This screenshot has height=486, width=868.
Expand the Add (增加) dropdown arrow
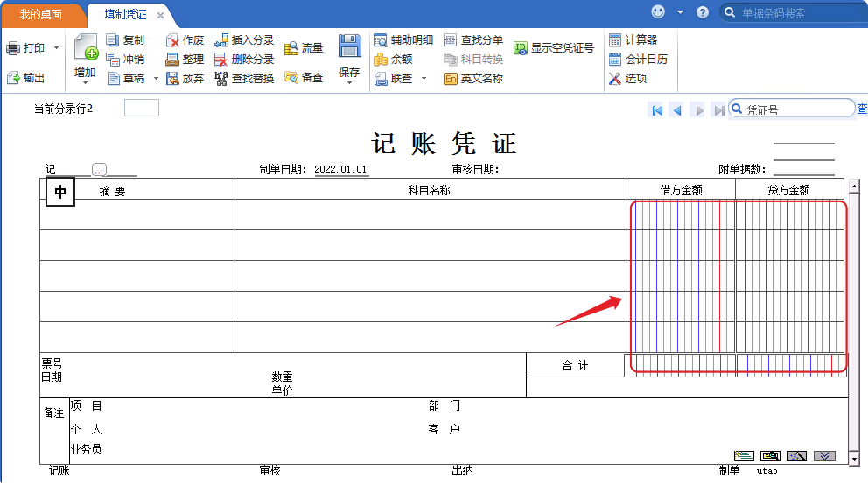pyautogui.click(x=85, y=82)
